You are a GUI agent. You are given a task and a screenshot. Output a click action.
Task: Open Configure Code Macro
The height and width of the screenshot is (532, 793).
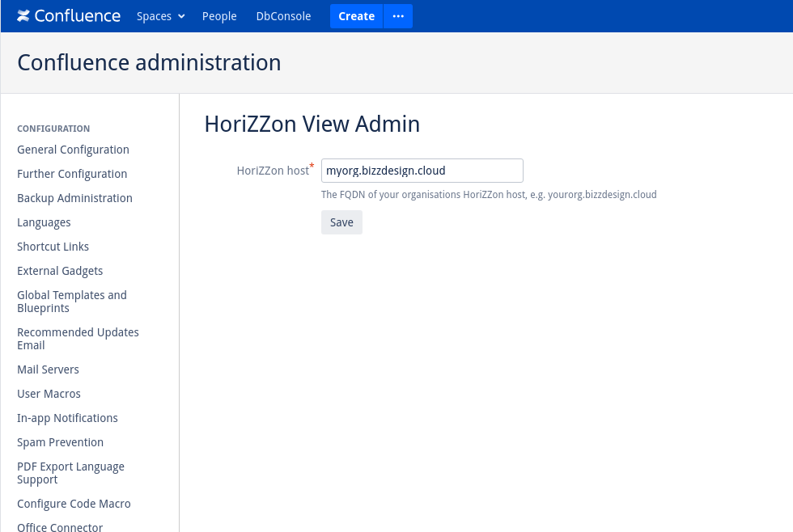pos(74,504)
